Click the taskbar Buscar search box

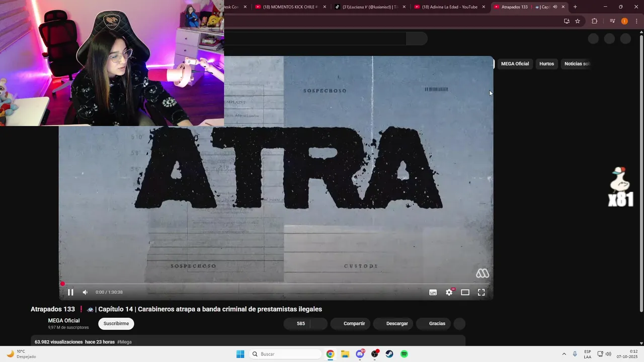tap(285, 354)
